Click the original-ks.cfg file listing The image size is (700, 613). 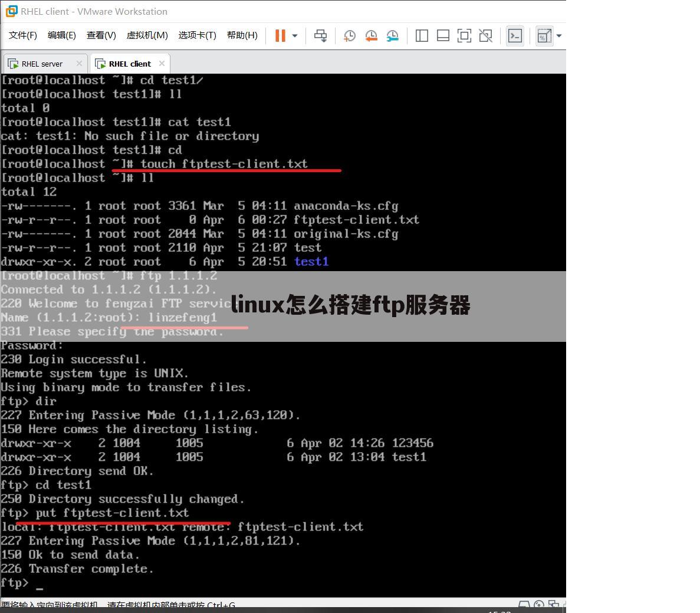pyautogui.click(x=346, y=234)
